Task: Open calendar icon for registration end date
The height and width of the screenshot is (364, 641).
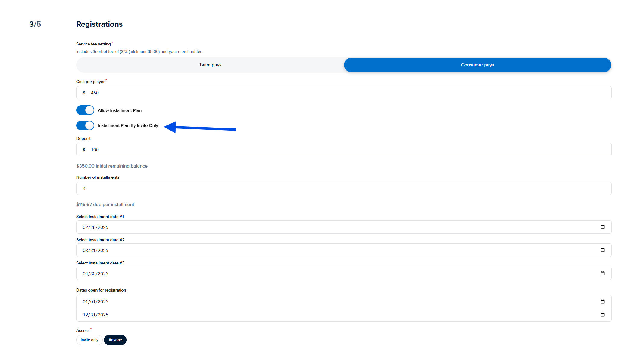Action: point(602,315)
